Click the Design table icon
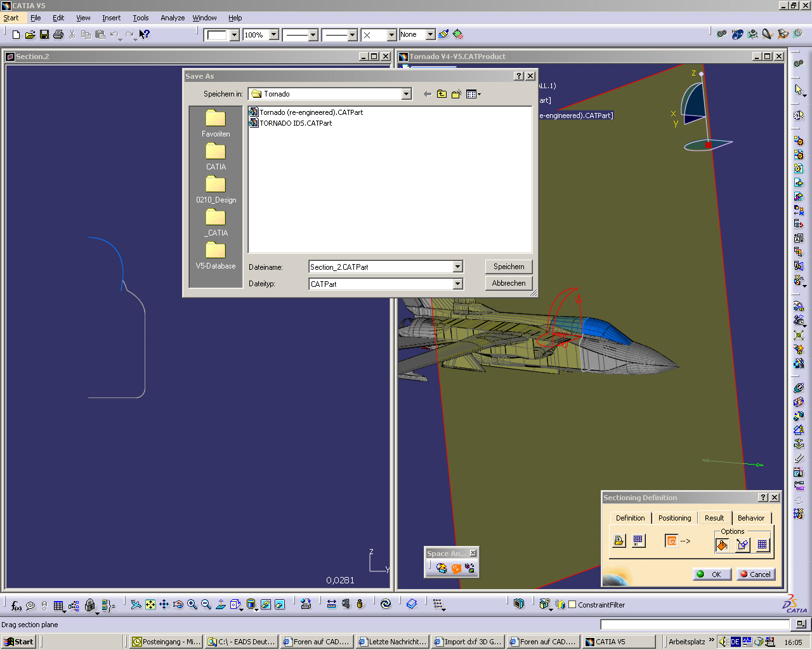812x650 pixels. 59,605
